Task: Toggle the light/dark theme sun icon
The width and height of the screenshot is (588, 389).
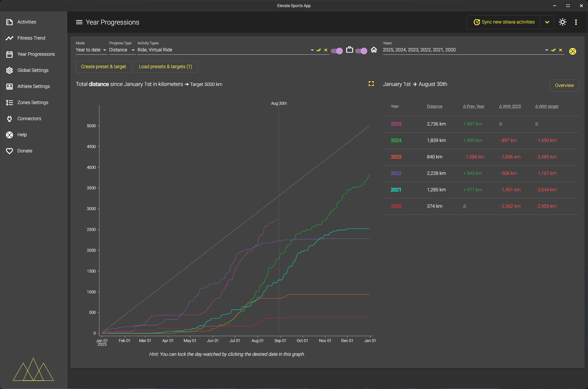Action: click(563, 22)
